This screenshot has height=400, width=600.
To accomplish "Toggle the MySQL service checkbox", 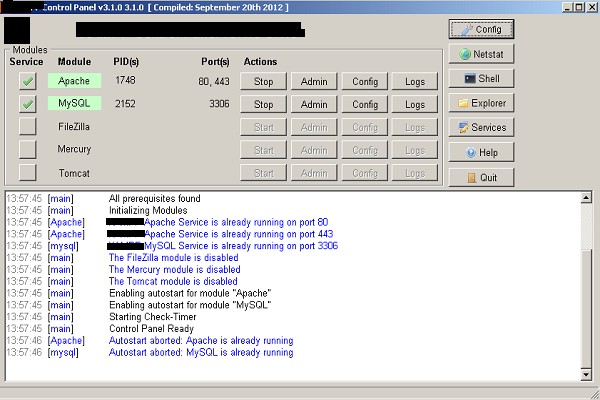I will 28,104.
